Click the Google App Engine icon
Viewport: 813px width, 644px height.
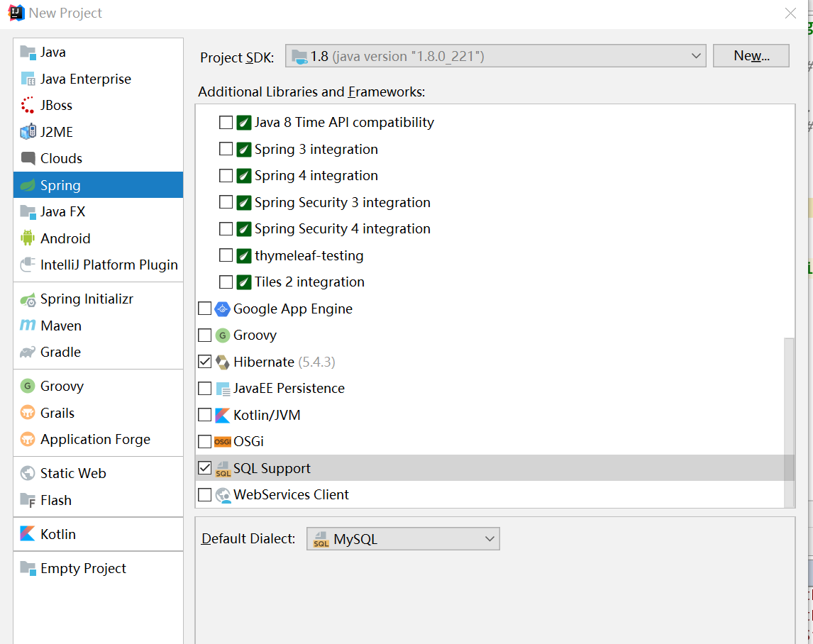(x=223, y=309)
